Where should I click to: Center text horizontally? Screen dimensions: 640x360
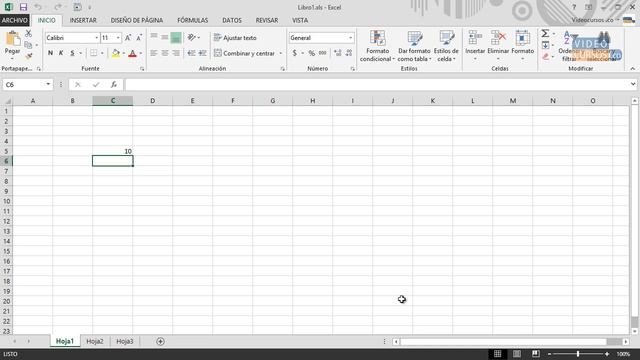pos(164,53)
